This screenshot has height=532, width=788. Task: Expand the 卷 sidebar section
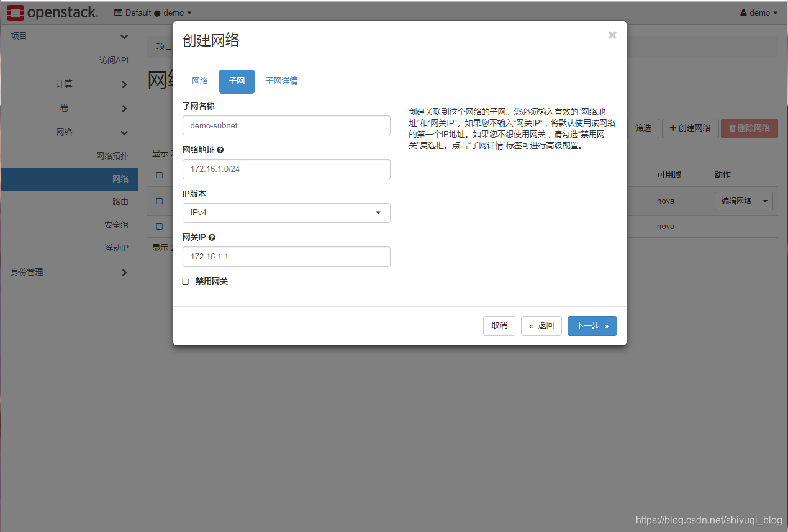click(69, 109)
